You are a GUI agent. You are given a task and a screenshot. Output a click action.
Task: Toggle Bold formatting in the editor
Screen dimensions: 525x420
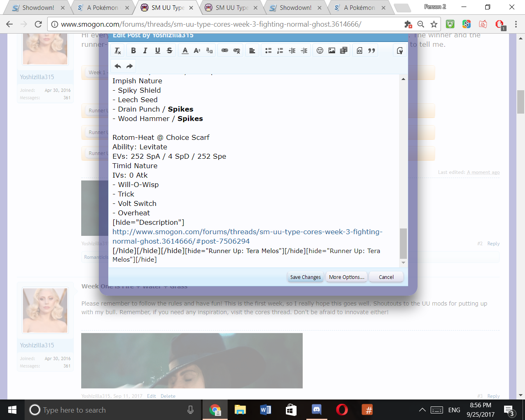click(x=133, y=50)
